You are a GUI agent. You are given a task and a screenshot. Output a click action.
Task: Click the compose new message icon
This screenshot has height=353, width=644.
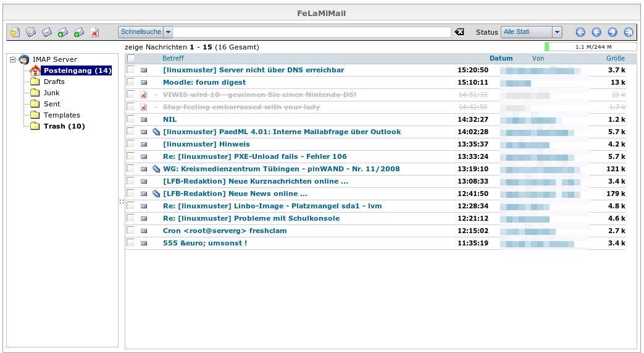(13, 32)
